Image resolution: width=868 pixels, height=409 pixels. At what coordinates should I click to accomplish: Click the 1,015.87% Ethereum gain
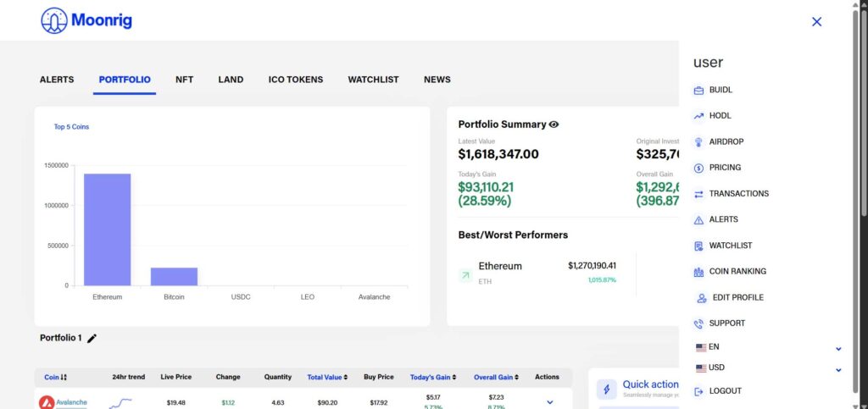[602, 280]
